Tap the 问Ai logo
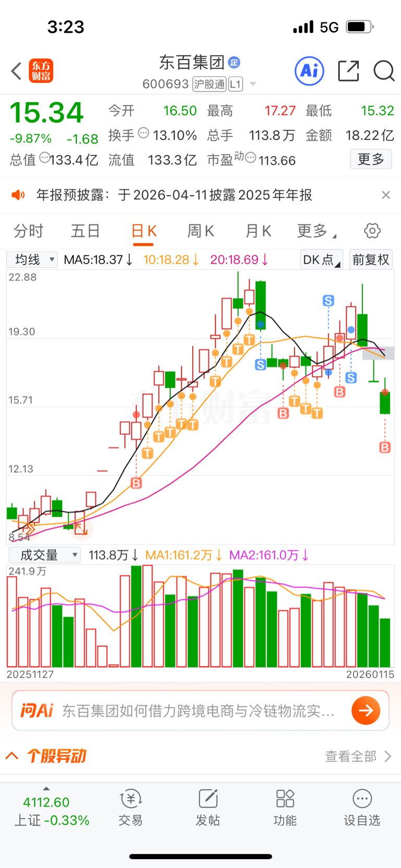Screen dimensions: 401x868 pos(37,710)
